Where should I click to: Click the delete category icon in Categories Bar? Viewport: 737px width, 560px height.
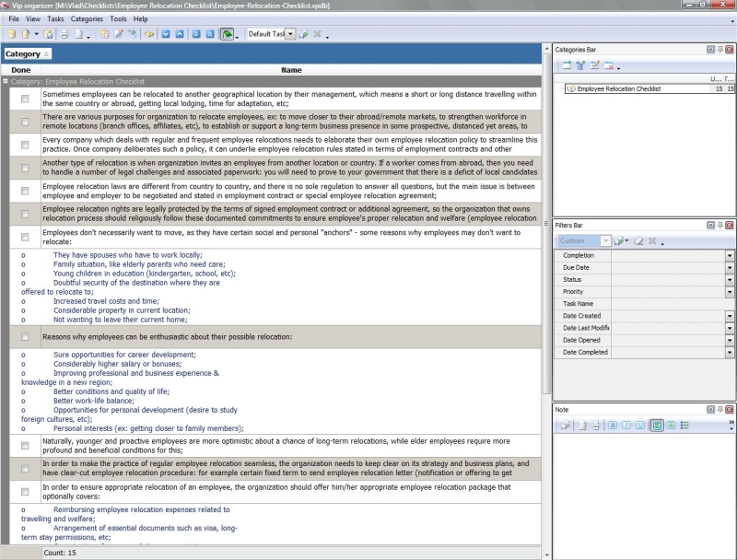[609, 65]
